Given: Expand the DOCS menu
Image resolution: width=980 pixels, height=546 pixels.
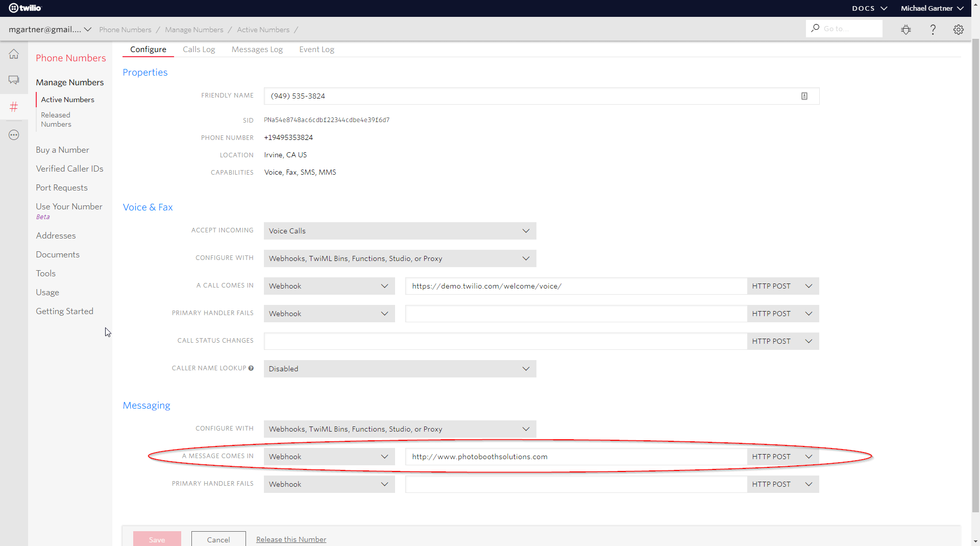Looking at the screenshot, I should click(x=869, y=8).
